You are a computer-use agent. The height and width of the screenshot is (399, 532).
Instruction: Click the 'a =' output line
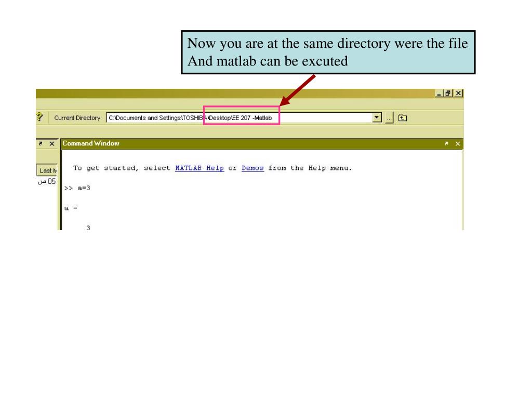click(x=71, y=208)
